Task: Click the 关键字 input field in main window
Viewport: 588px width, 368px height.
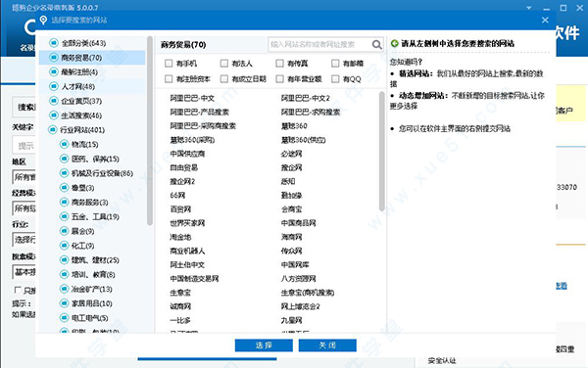Action: 24,145
